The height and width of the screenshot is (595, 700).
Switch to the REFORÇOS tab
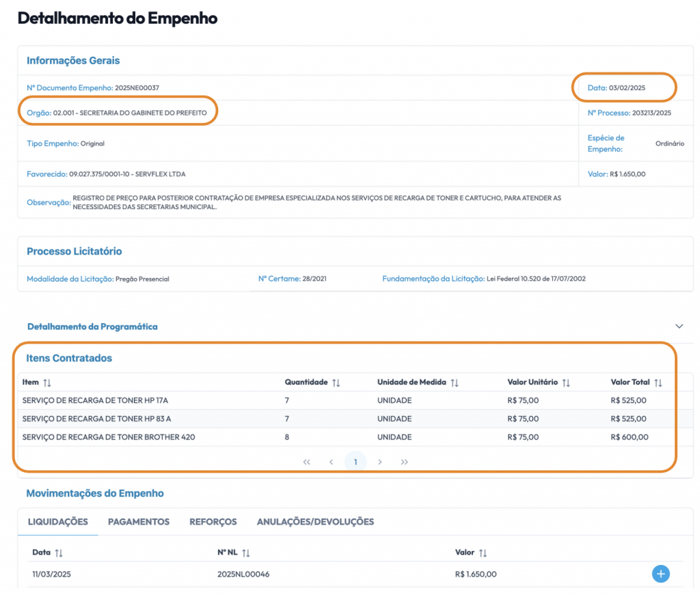point(213,522)
